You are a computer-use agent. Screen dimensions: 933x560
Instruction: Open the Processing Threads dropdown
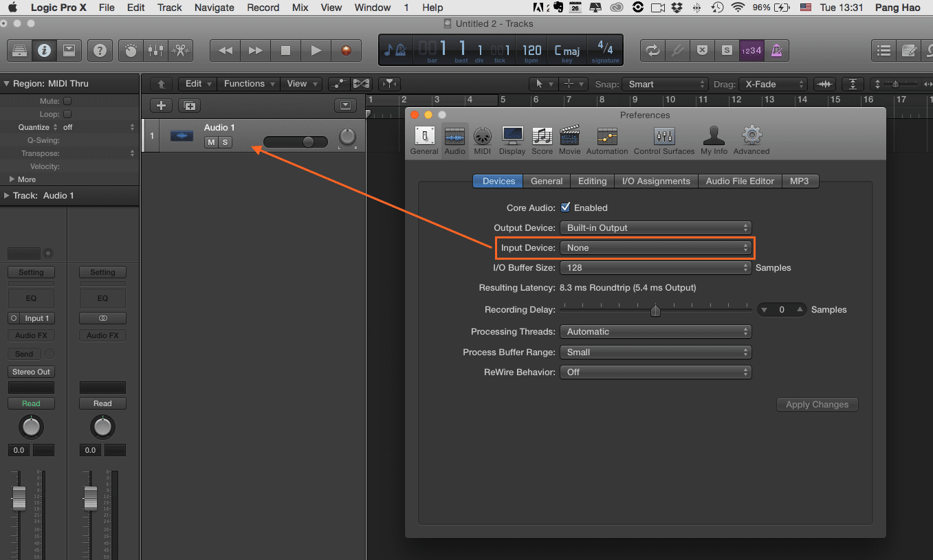[x=656, y=331]
